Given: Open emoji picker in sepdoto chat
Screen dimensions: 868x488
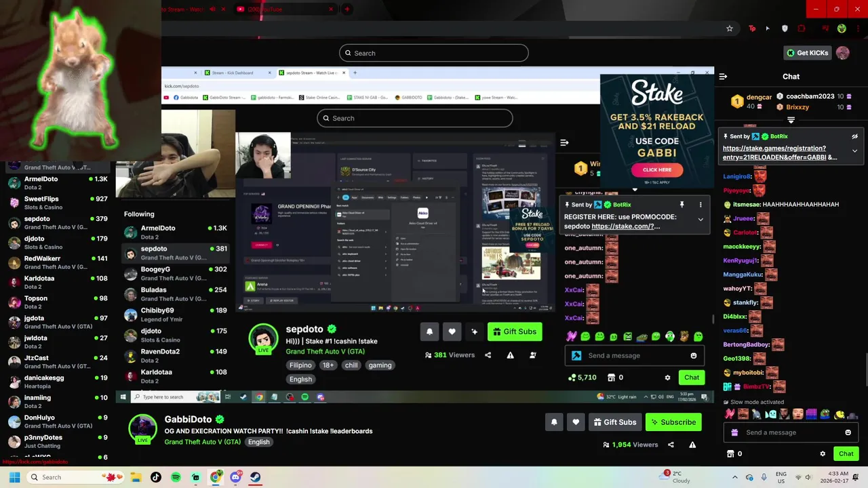Looking at the screenshot, I should coord(693,356).
